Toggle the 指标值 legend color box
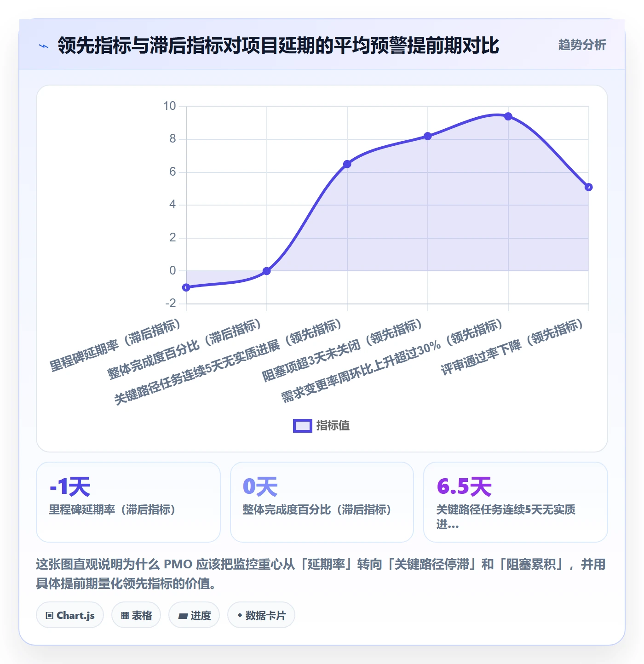This screenshot has width=644, height=664. 302,426
